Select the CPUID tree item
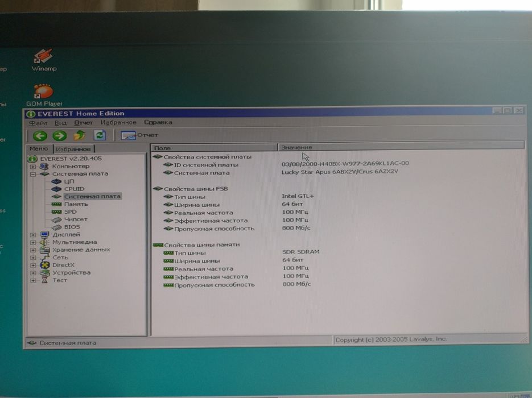The width and height of the screenshot is (532, 398). tap(75, 189)
